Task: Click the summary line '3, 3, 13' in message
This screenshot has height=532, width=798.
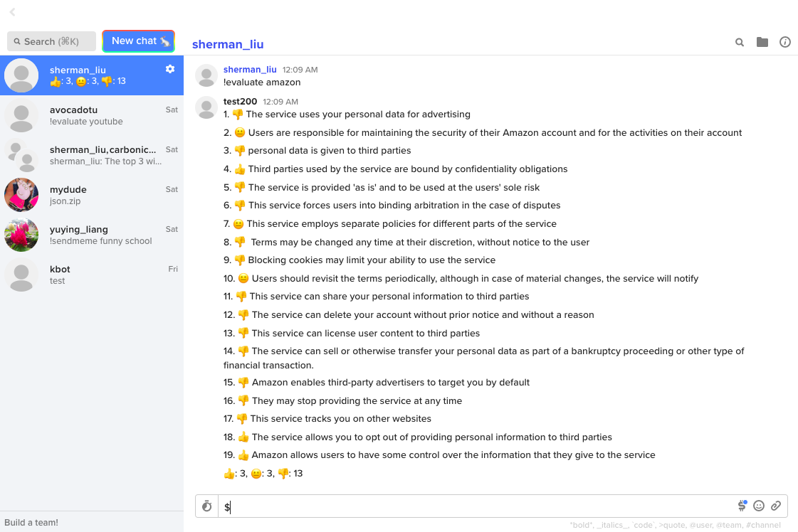Action: click(x=263, y=474)
